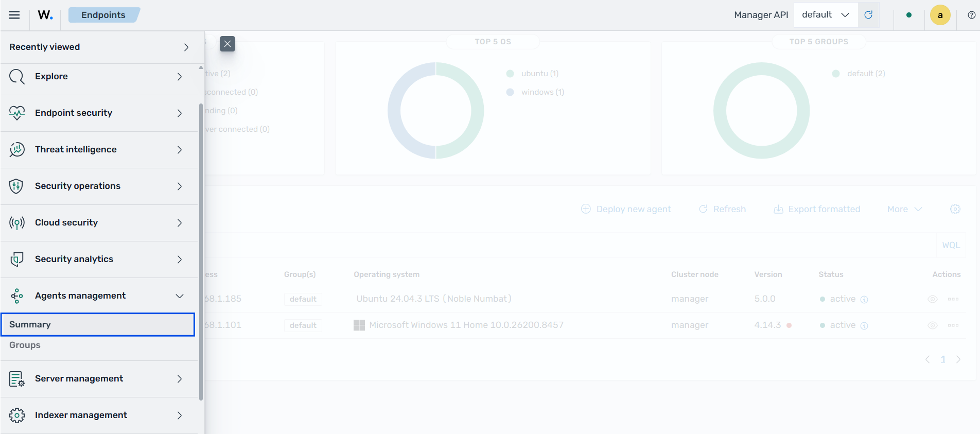The image size is (980, 434).
Task: Open the help icon in header
Action: tap(972, 15)
